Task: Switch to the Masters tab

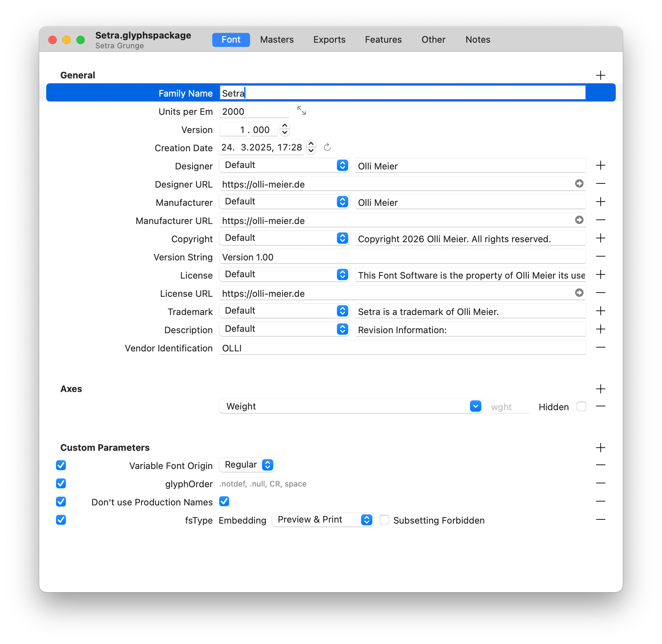Action: click(277, 40)
